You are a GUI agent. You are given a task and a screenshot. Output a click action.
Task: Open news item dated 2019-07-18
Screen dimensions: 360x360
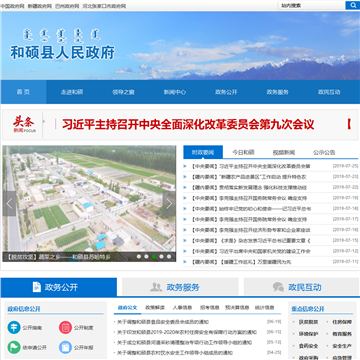coord(251,209)
